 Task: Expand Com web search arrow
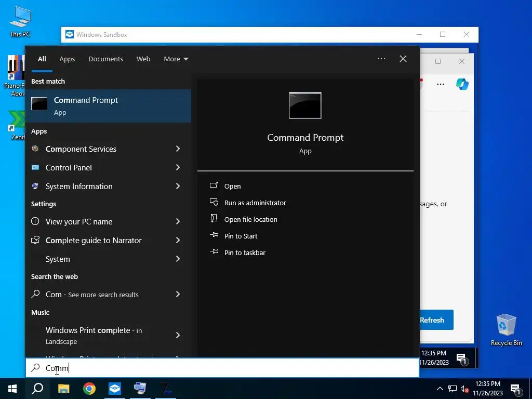pos(178,294)
